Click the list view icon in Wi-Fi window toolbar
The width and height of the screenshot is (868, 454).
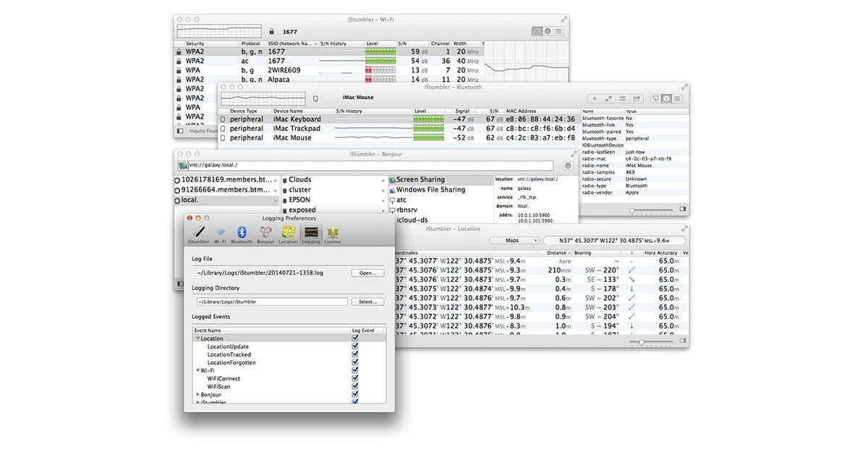point(537,31)
